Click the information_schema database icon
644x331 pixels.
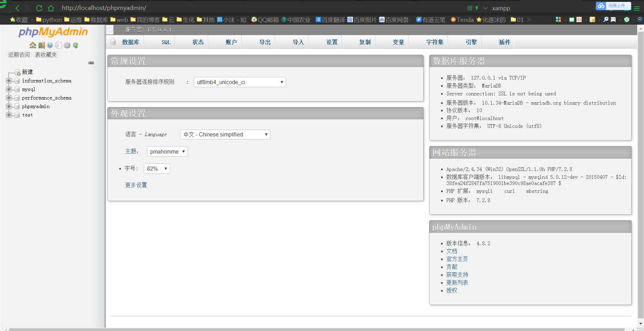coord(17,81)
